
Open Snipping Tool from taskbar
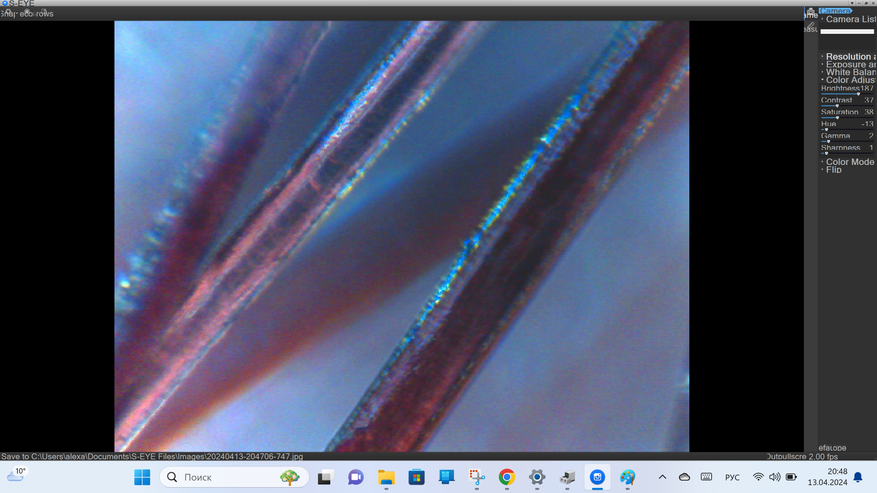(x=477, y=477)
